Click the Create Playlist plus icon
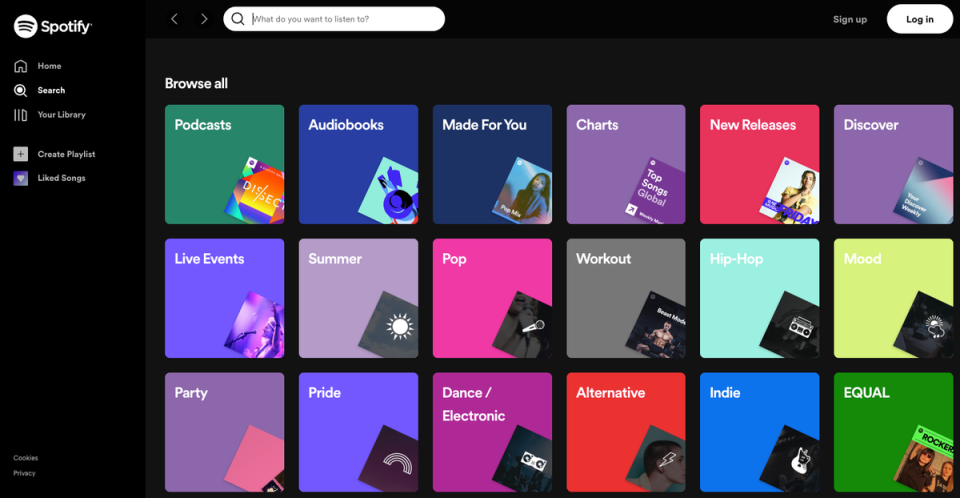The height and width of the screenshot is (498, 960). tap(20, 154)
